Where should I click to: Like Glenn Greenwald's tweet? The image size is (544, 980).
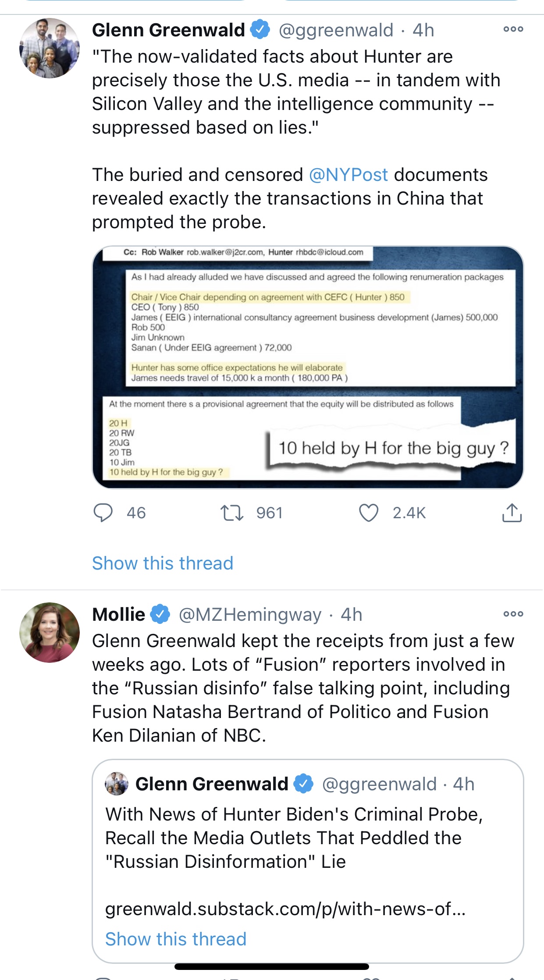[x=369, y=513]
